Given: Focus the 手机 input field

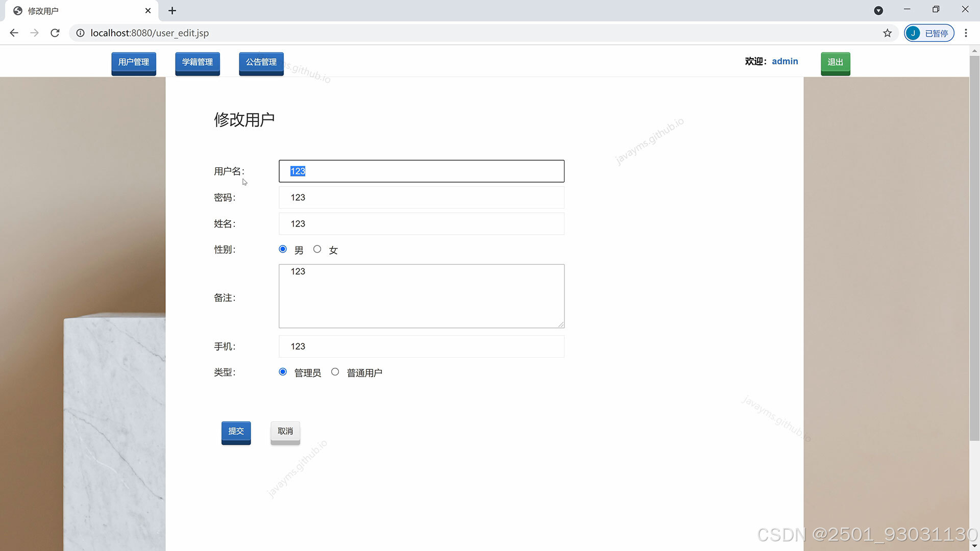Looking at the screenshot, I should 422,346.
